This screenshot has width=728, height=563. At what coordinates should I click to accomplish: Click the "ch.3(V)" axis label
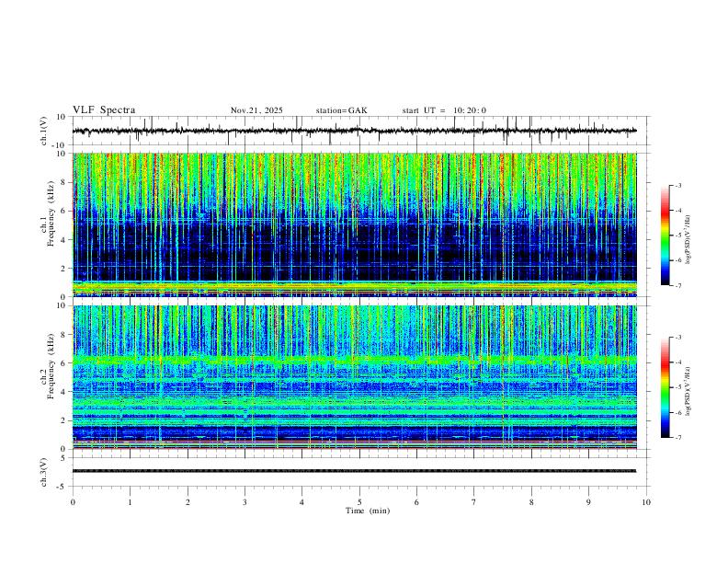(x=45, y=472)
